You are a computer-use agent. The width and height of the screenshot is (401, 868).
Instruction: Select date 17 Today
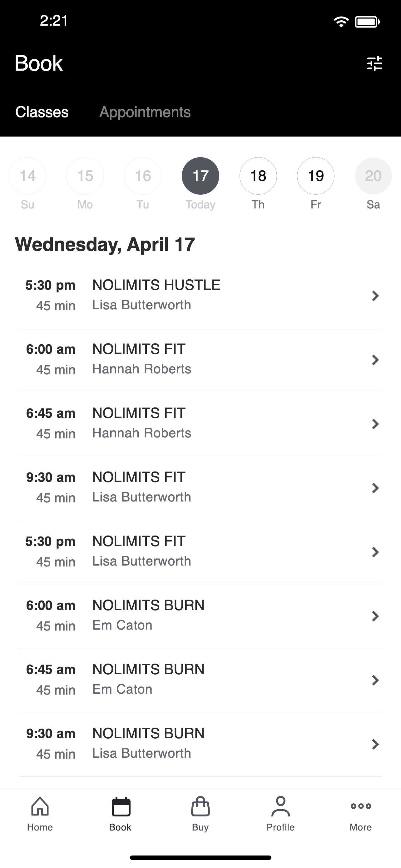200,176
